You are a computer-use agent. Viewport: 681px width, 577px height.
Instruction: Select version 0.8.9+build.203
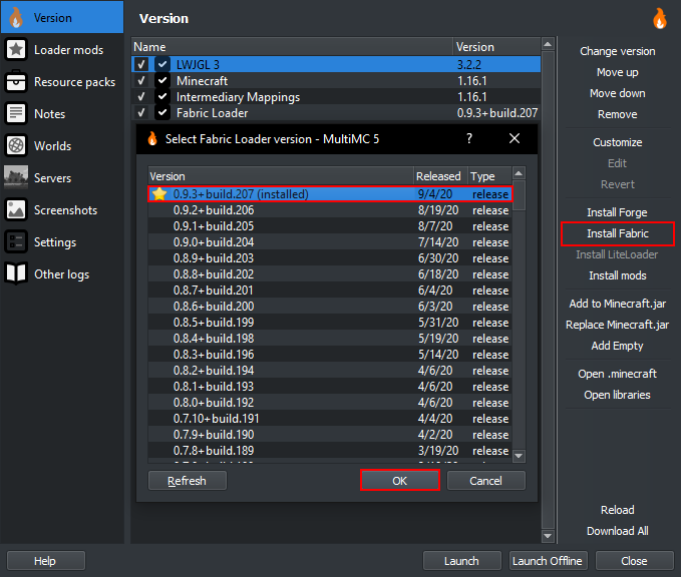[x=330, y=258]
